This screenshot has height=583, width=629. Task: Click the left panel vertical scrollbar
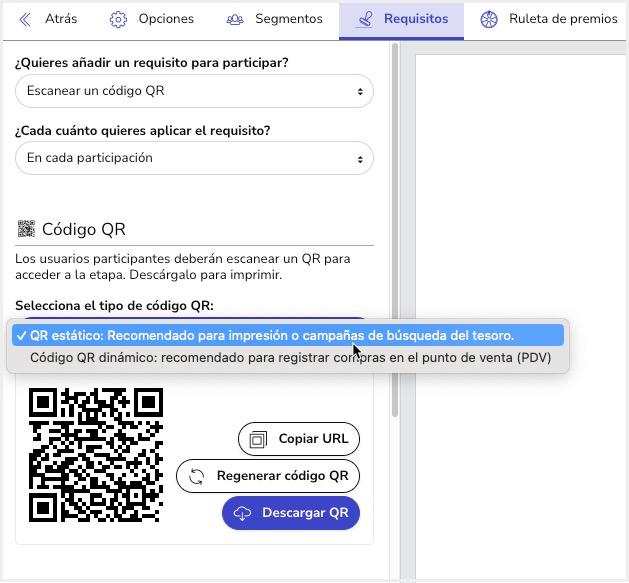pos(395,231)
